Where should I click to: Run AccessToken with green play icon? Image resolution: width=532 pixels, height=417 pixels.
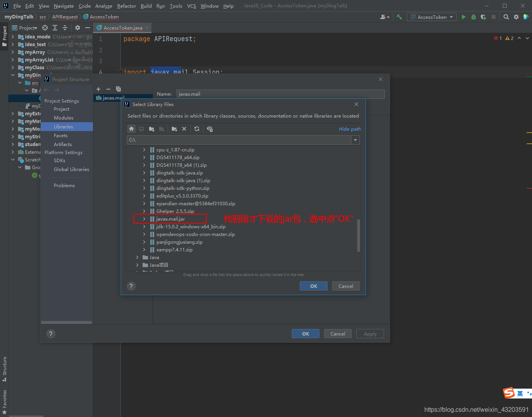[x=464, y=17]
